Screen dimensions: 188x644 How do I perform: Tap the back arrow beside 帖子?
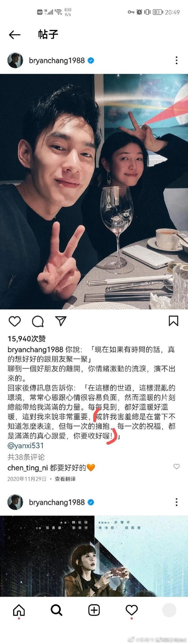[x=14, y=35]
